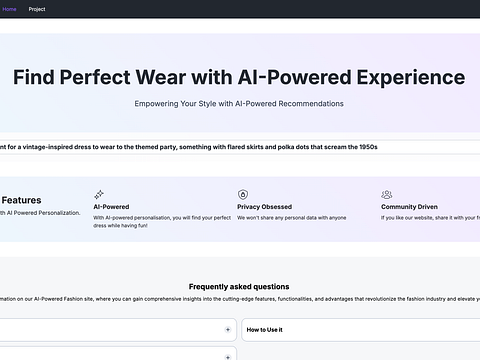Expand the partially visible bottom FAQ plus icon
This screenshot has width=480, height=360.
click(228, 357)
